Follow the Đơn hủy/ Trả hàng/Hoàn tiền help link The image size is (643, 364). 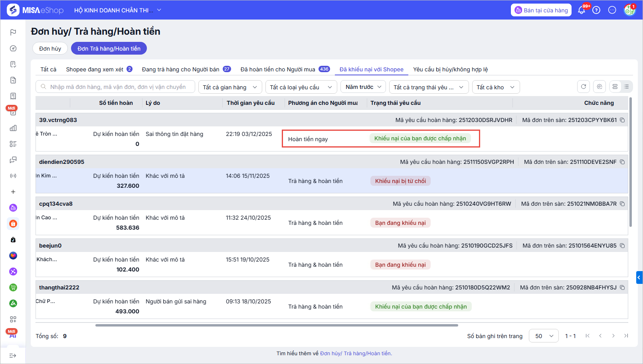click(356, 354)
